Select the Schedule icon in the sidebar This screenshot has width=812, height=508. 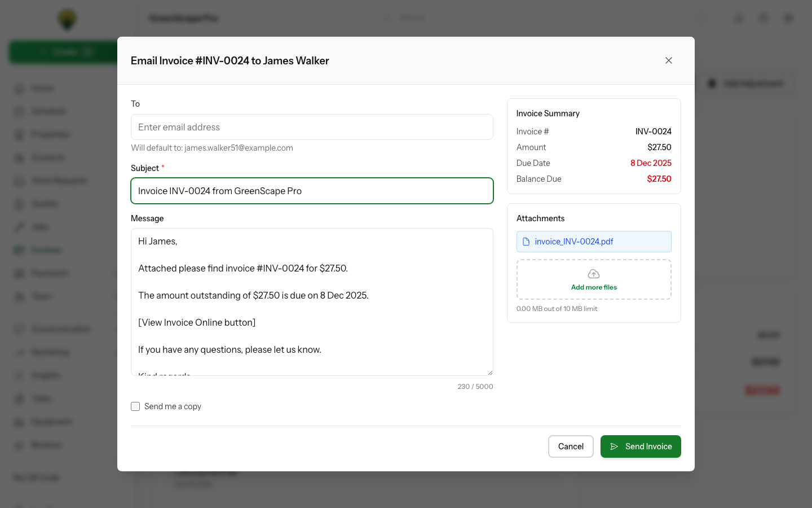pos(19,111)
